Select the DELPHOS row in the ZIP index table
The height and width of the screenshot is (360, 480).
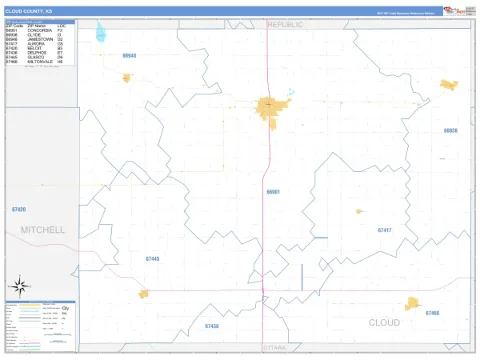tap(40, 53)
